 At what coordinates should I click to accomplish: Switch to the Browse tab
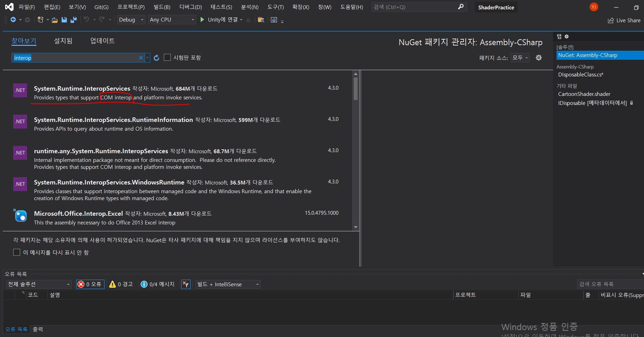(x=24, y=41)
